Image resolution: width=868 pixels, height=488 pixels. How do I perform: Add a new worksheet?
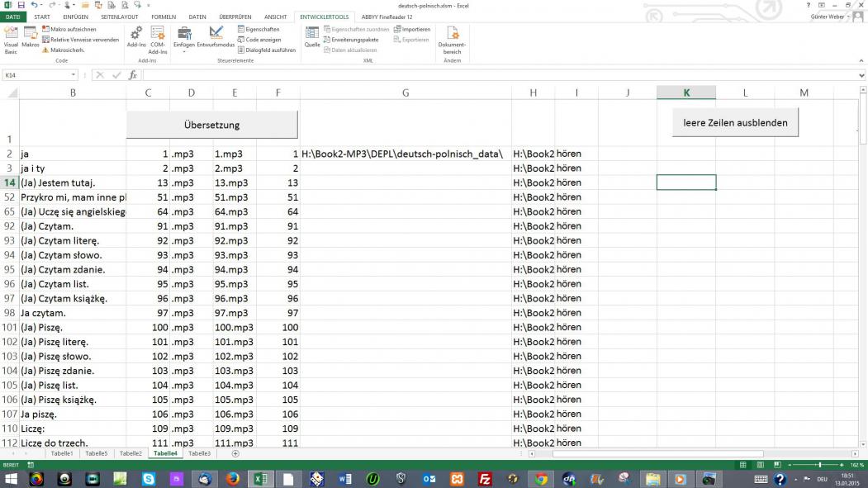[235, 453]
